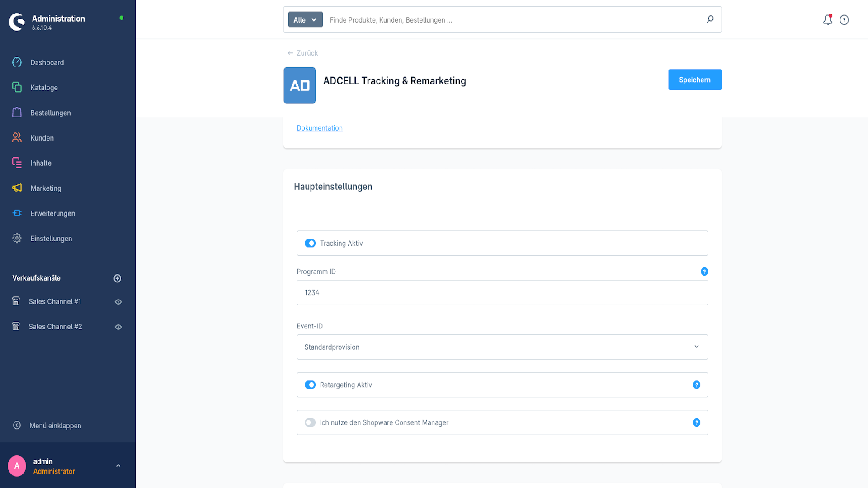Click the help question mark icon

click(x=844, y=20)
